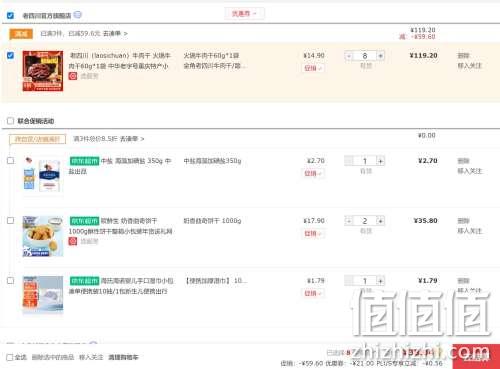
Task: Decrease quantity of the 1000g biscuit item
Action: click(x=349, y=221)
